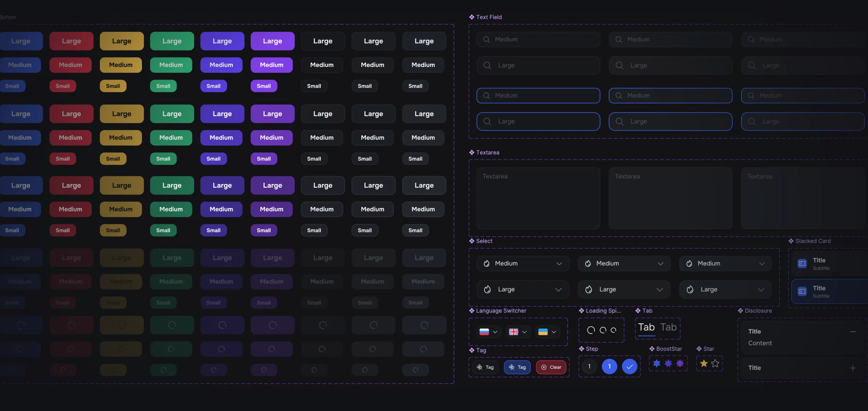The width and height of the screenshot is (868, 411).
Task: Click the bright purple Small button in topmost Small row
Action: click(x=264, y=86)
